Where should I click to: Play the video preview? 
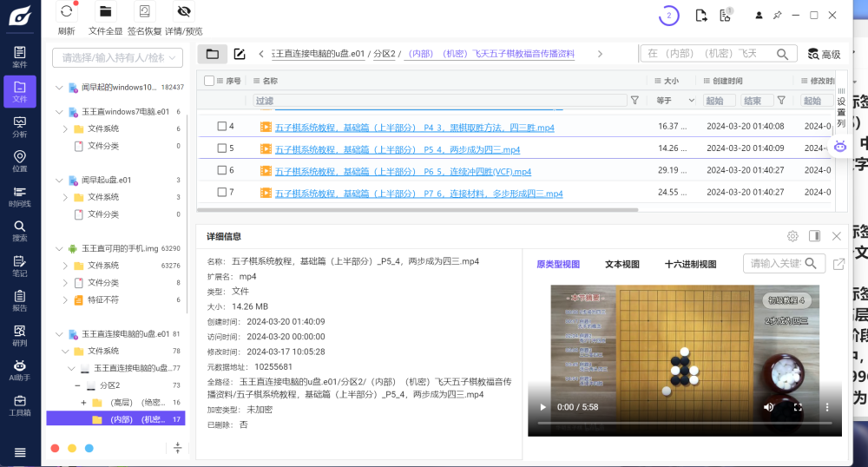[x=543, y=406]
